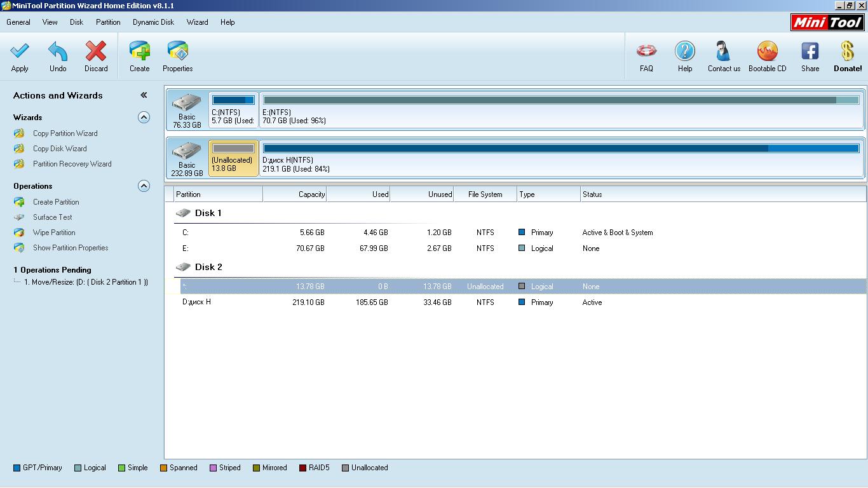Click Show Partition Properties icon
The width and height of the screenshot is (868, 488).
pos(20,248)
